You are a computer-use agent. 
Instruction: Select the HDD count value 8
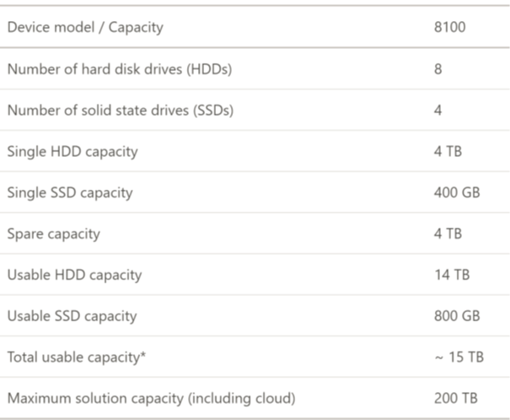[x=438, y=69]
